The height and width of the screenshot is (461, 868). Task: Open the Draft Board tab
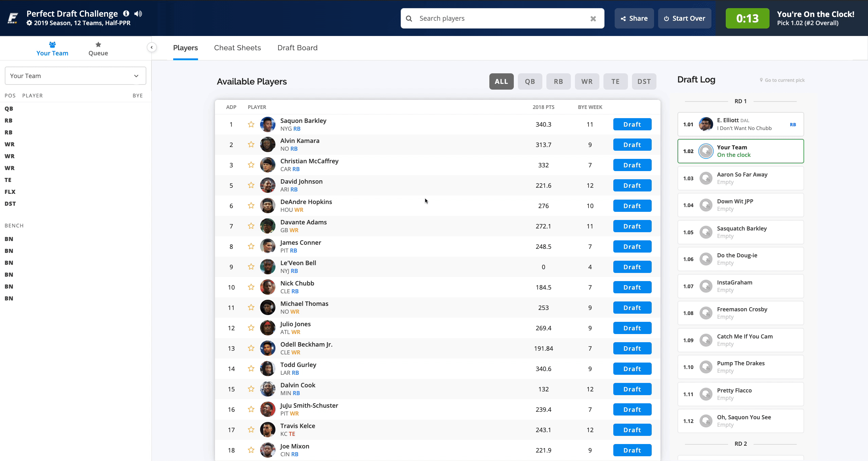[x=297, y=48]
